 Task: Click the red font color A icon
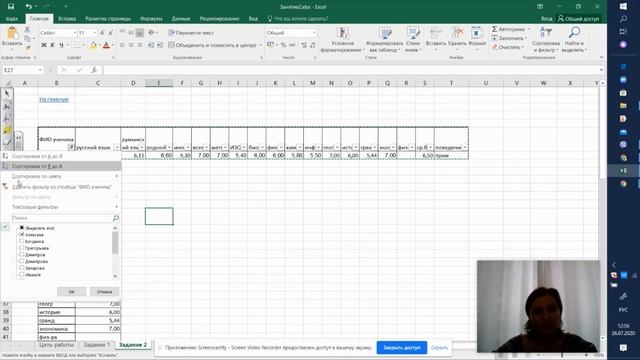[106, 45]
